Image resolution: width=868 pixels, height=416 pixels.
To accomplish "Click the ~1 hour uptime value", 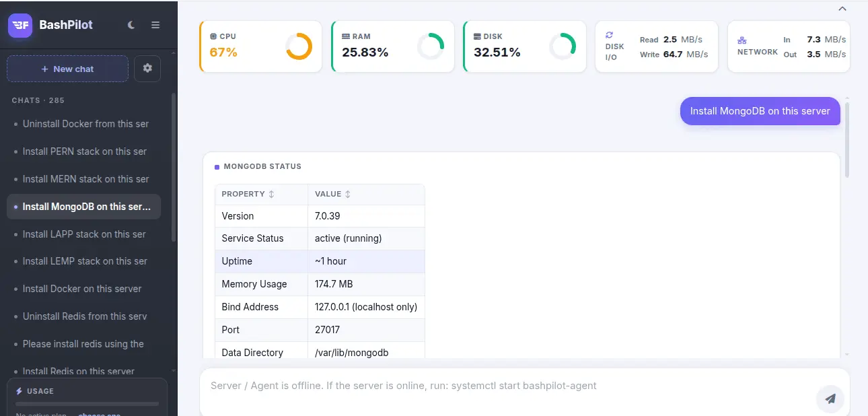I will coord(331,261).
